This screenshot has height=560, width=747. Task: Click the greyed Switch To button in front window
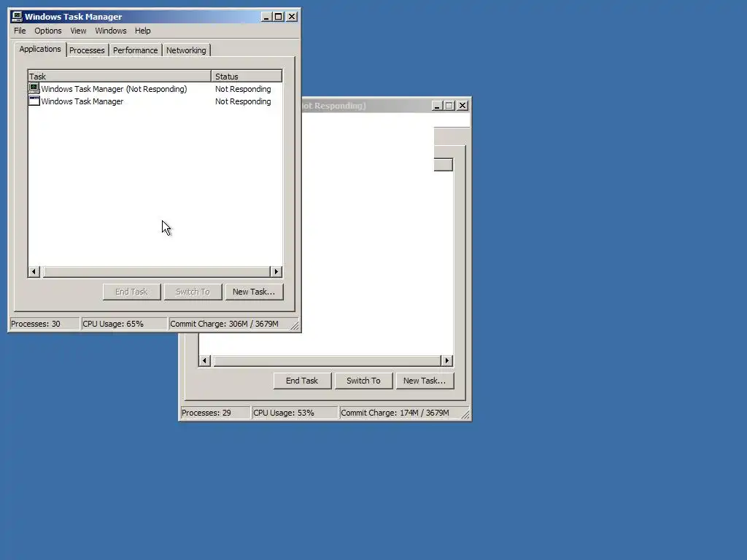click(193, 292)
